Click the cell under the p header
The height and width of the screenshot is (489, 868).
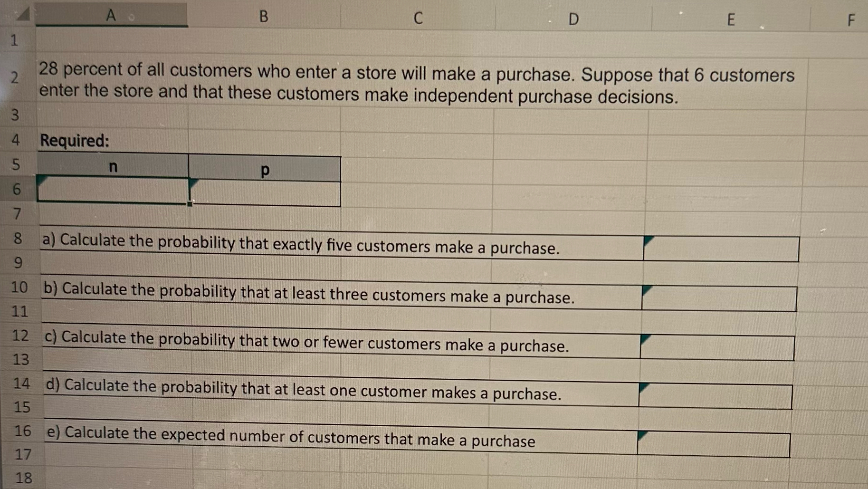265,190
